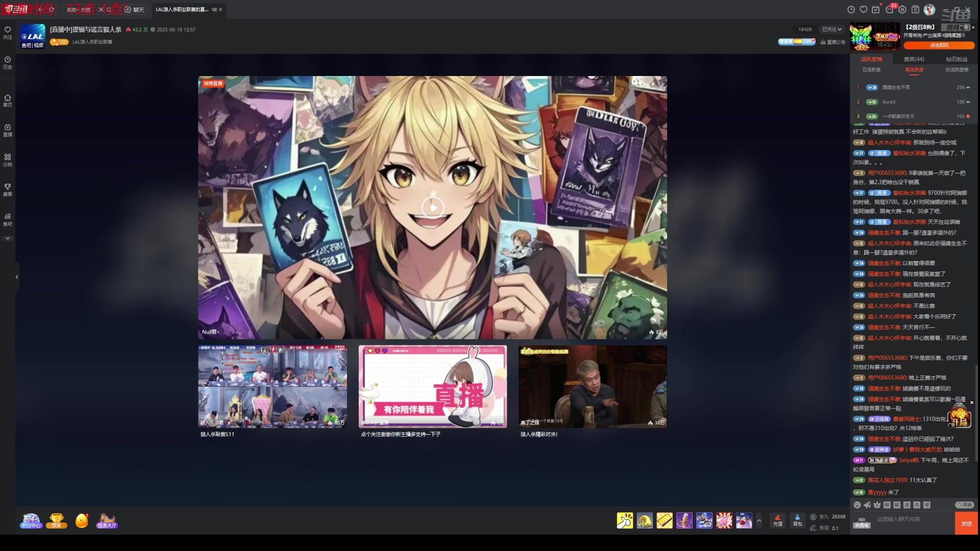This screenshot has height=551, width=980.
Task: Open 充值 recharge button
Action: (777, 520)
